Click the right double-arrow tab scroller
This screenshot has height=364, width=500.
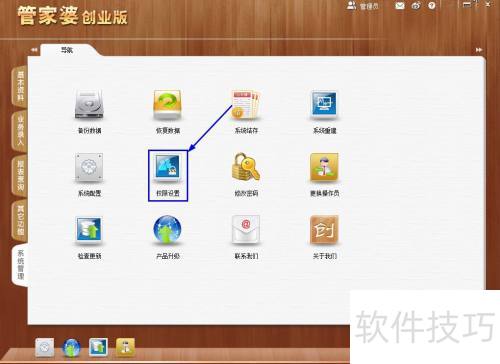point(479,50)
